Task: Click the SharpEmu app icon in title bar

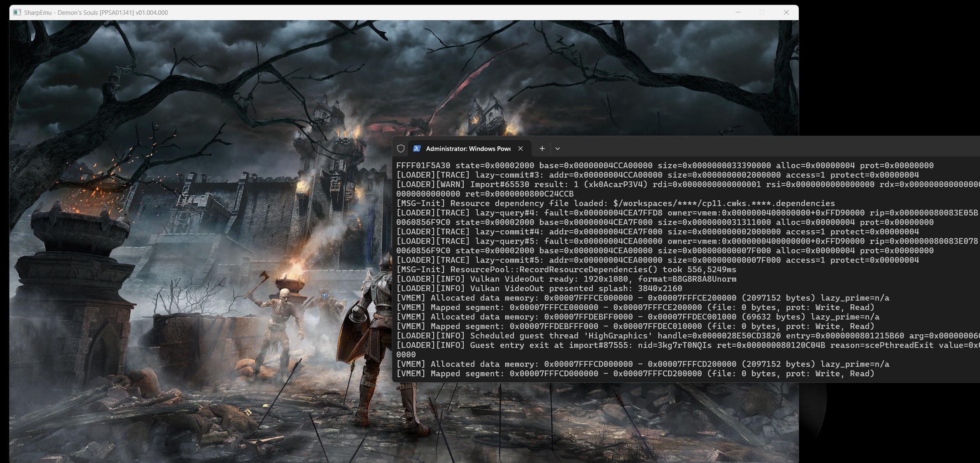Action: [x=17, y=12]
